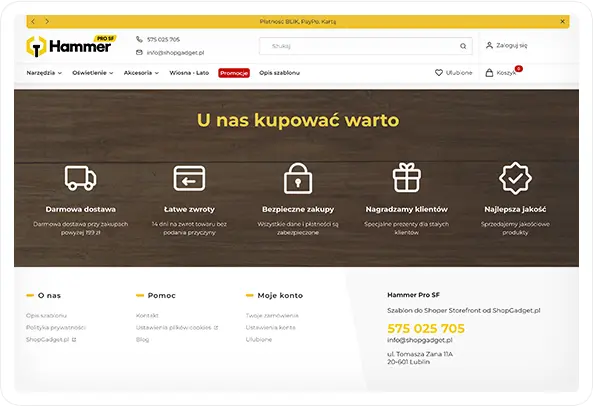
Task: Open Twoje zamówienia footer link
Action: click(x=272, y=315)
